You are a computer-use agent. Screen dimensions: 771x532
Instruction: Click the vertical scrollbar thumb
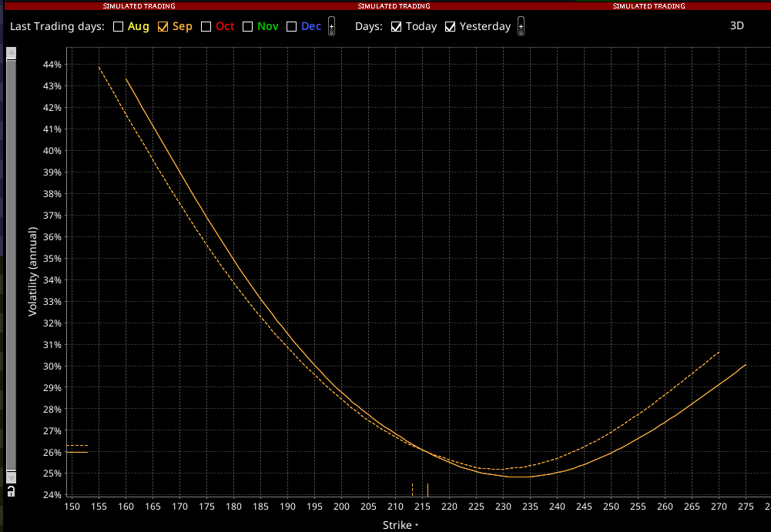coord(11,265)
